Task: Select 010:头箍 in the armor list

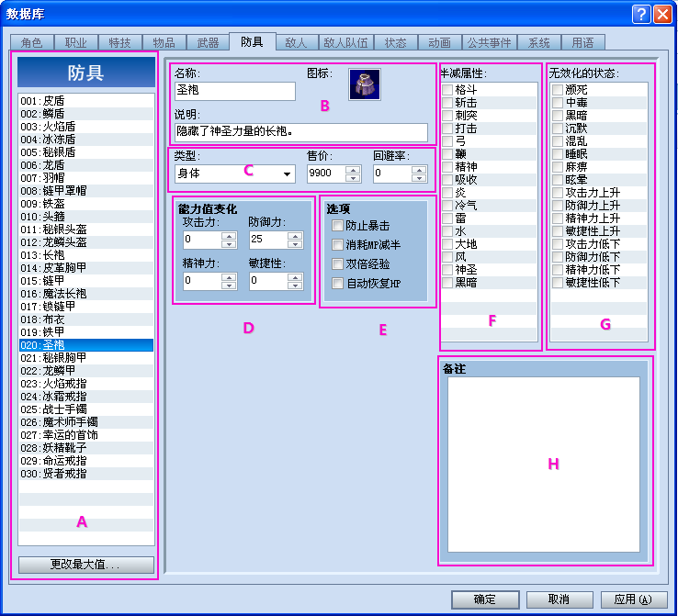Action: [86, 217]
